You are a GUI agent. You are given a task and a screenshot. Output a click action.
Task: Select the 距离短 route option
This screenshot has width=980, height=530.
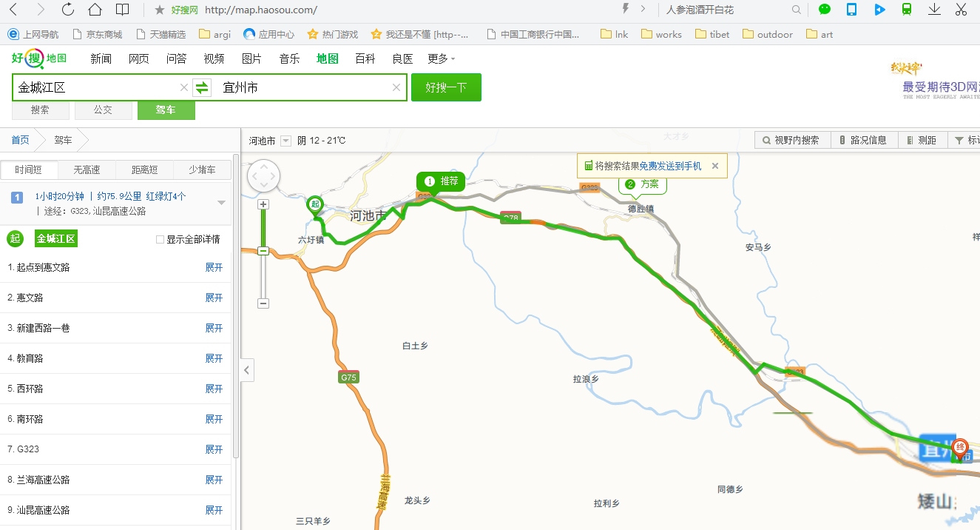click(144, 170)
